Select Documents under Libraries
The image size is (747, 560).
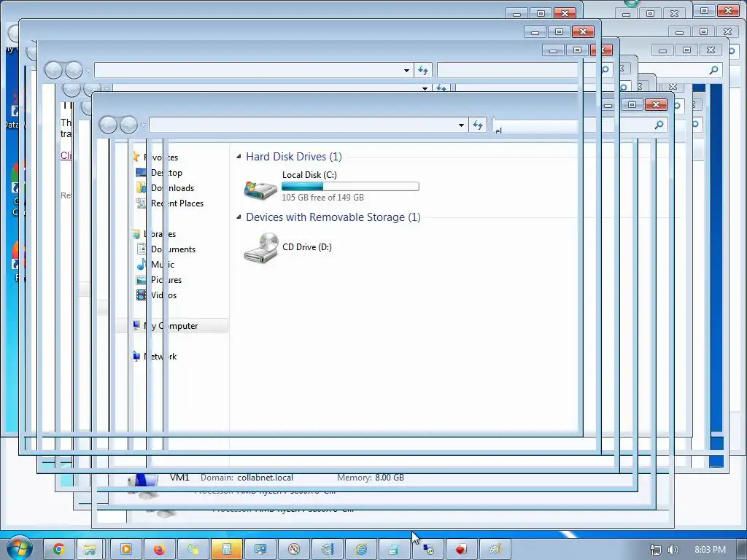point(174,249)
